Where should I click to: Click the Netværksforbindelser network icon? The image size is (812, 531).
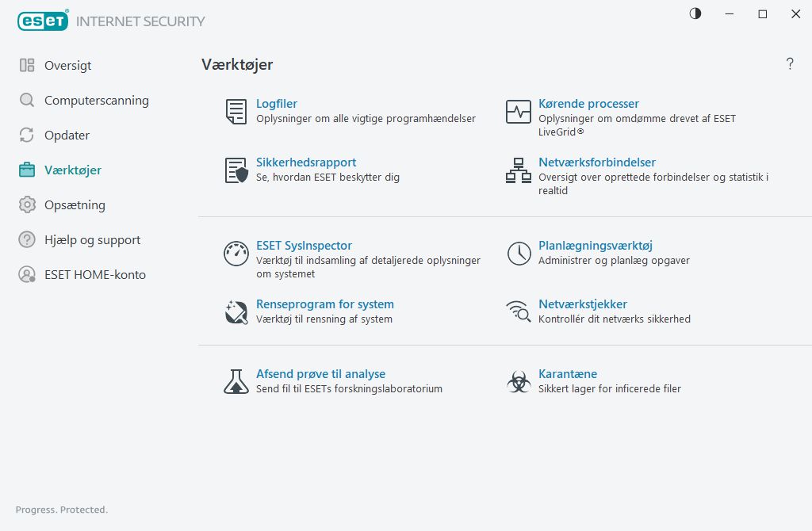[519, 170]
